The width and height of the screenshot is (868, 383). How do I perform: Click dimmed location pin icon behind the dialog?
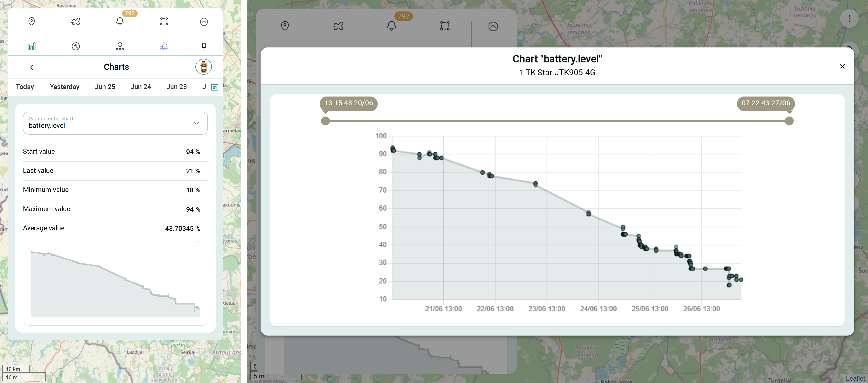(285, 26)
